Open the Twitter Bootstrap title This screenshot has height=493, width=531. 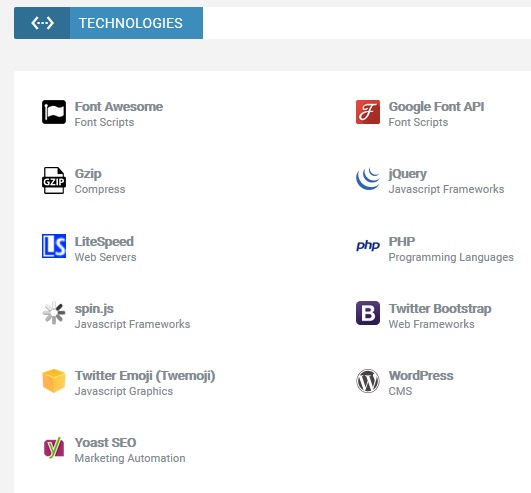coord(440,309)
